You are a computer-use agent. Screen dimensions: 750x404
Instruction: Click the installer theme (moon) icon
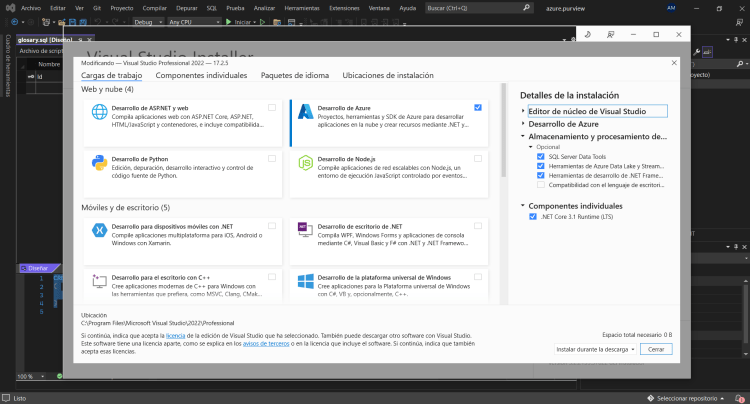point(589,34)
